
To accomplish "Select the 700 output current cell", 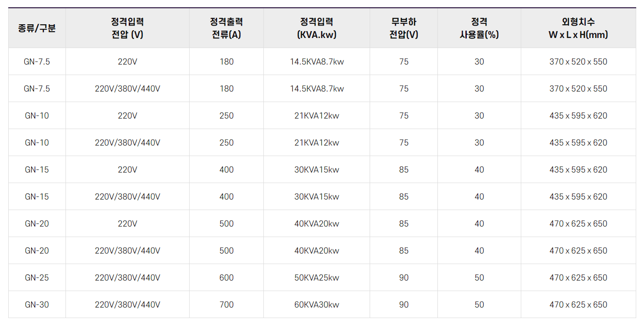I will (227, 305).
